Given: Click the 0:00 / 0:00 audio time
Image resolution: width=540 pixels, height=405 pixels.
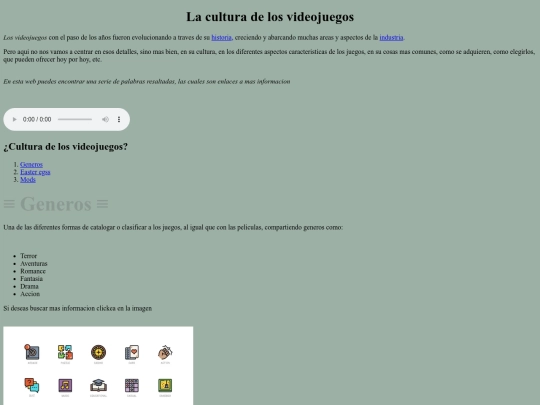Looking at the screenshot, I should click(37, 119).
